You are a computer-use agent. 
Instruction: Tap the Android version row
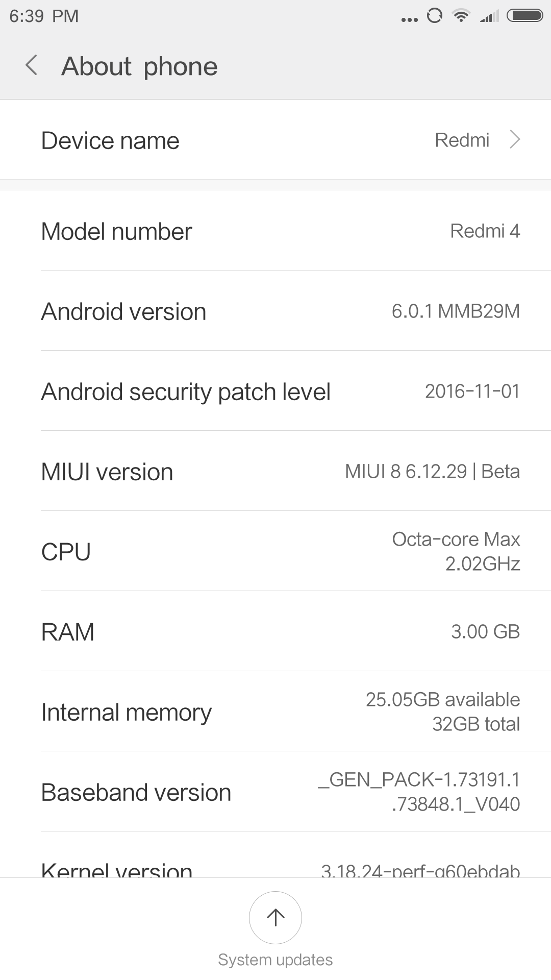pyautogui.click(x=275, y=311)
